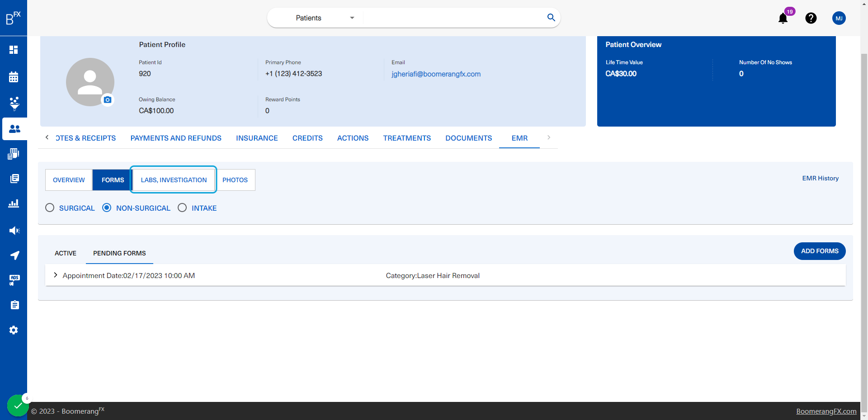
Task: Open the library documents icon in sidebar
Action: tap(14, 179)
